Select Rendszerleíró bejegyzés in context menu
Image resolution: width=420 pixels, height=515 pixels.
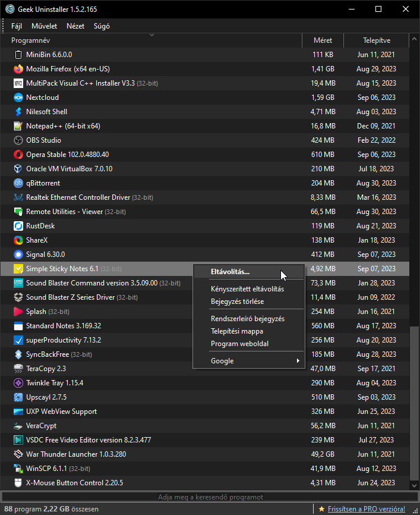[249, 319]
